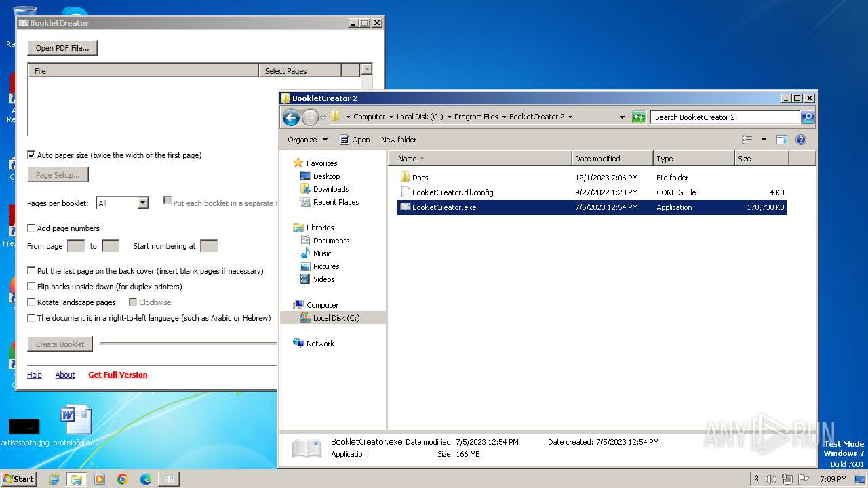Sort by Size column header

tap(762, 159)
